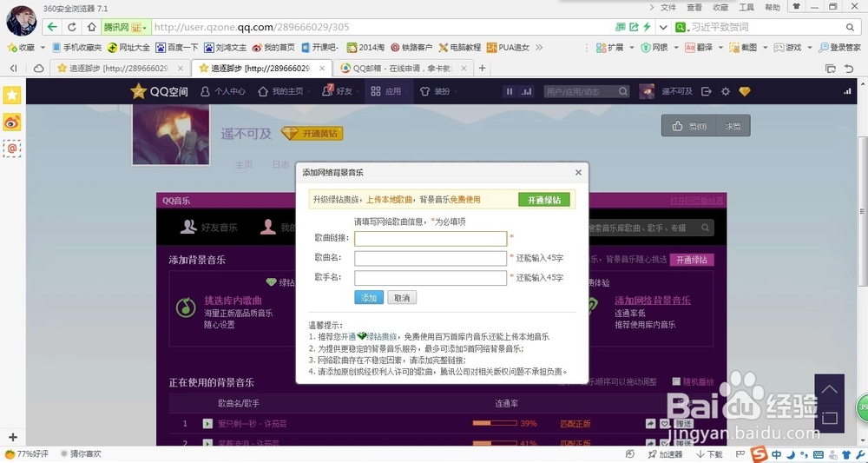Click logout icon next to 遥不可及
The height and width of the screenshot is (463, 868).
tap(707, 91)
